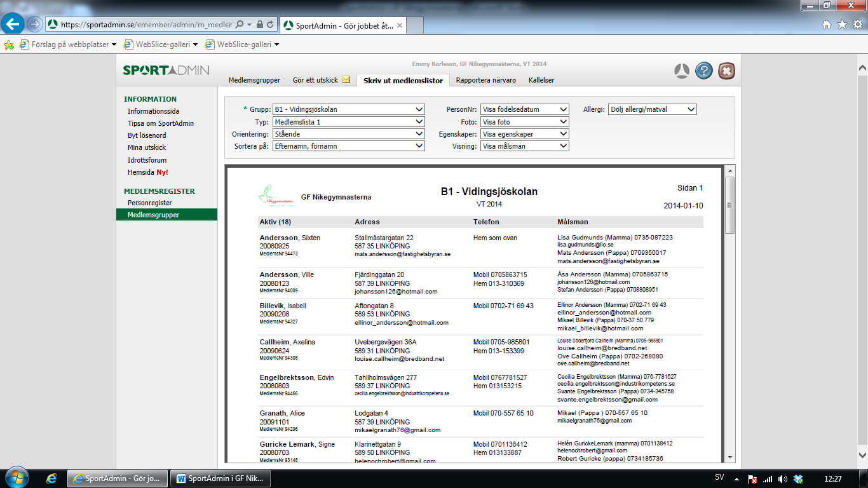The width and height of the screenshot is (868, 488).
Task: Click the envelope icon beside Gör ett utskick
Action: pyautogui.click(x=346, y=80)
